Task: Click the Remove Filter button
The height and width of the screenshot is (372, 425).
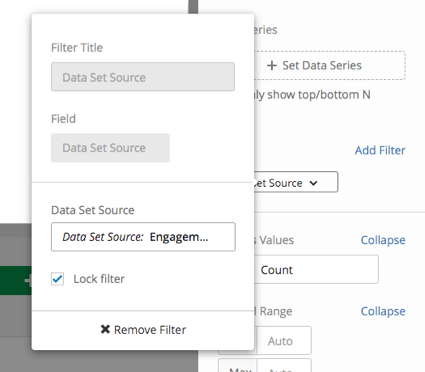Action: 143,330
